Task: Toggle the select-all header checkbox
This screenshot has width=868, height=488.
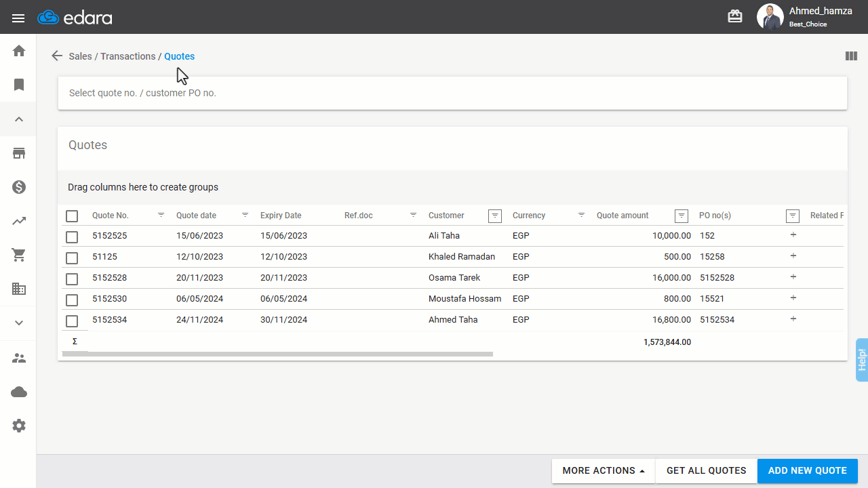Action: (72, 216)
